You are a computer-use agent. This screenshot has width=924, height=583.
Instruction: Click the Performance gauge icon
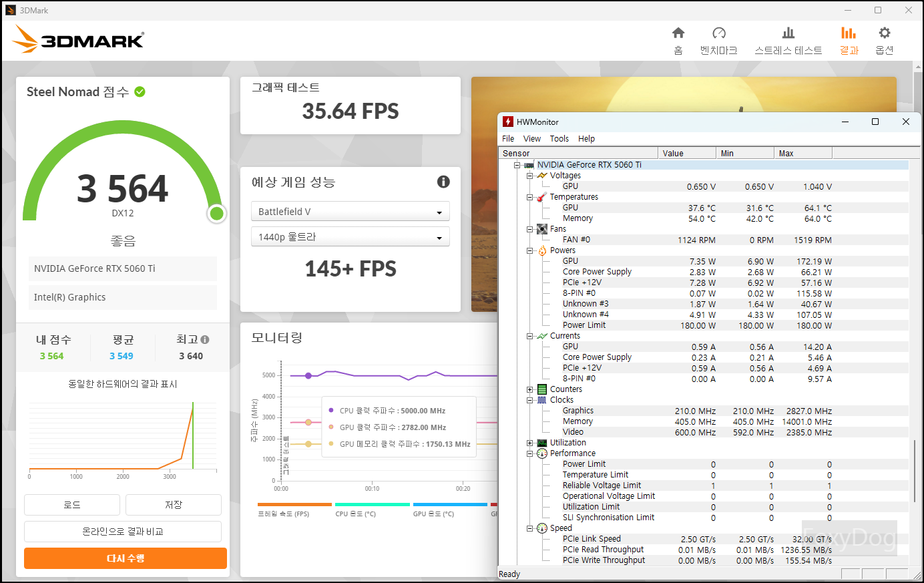click(x=542, y=453)
